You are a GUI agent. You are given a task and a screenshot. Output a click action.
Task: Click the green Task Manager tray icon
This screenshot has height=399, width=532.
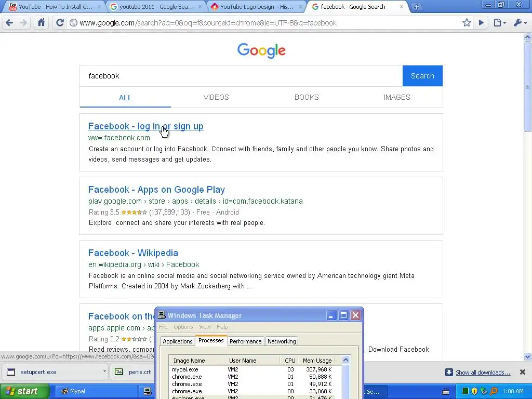click(x=465, y=391)
